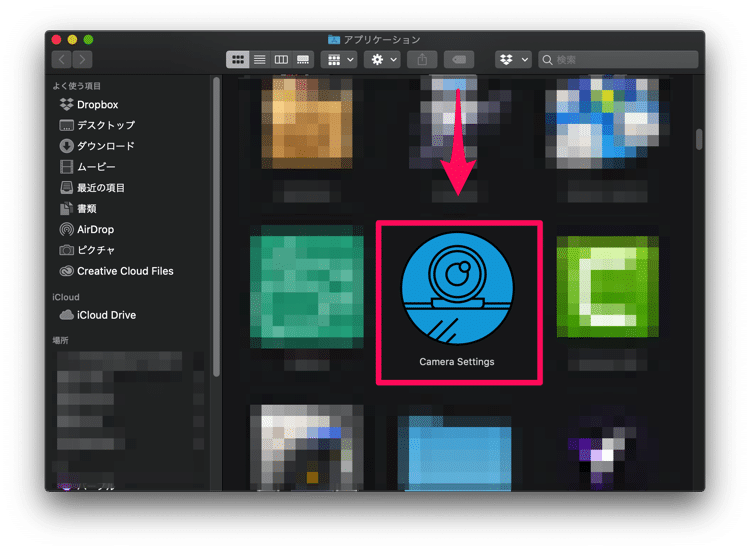
Task: Focus the 検索 search field
Action: coord(618,59)
